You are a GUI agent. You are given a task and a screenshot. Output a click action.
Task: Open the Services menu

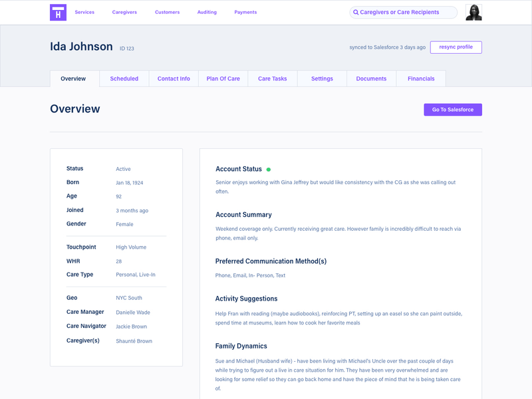pyautogui.click(x=84, y=12)
